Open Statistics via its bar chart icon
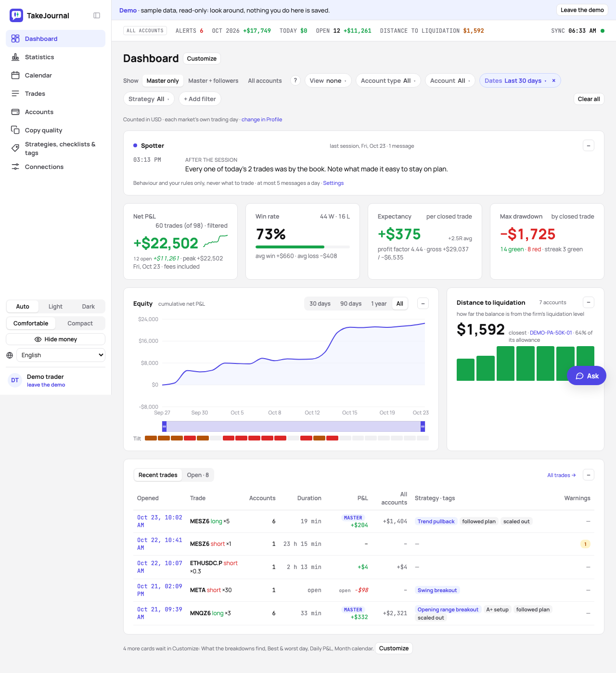Viewport: 616px width, 673px height. click(x=15, y=57)
